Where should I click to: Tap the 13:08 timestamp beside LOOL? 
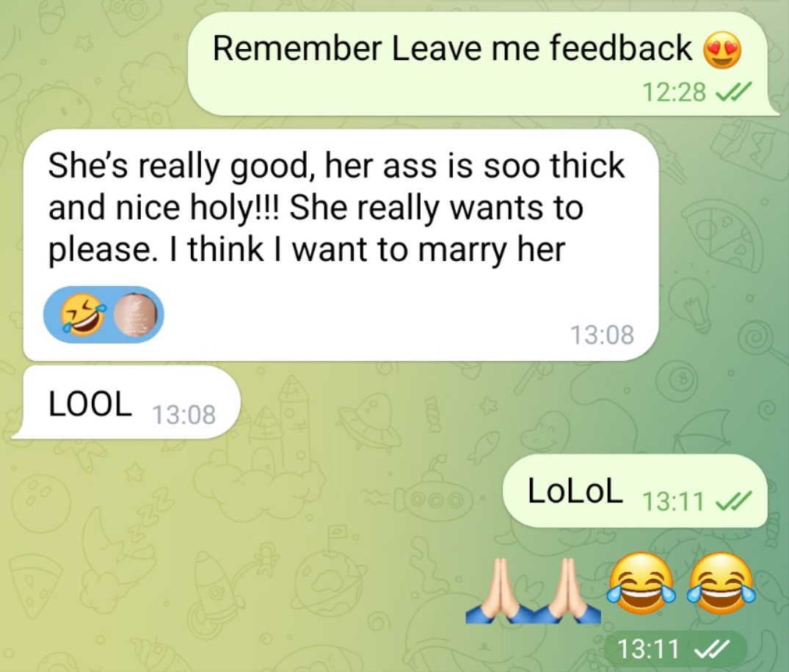(183, 415)
